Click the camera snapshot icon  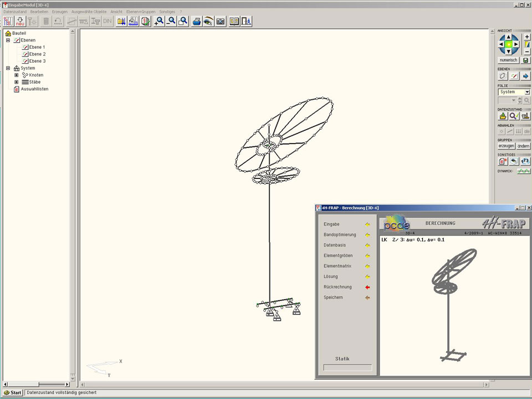[x=221, y=22]
